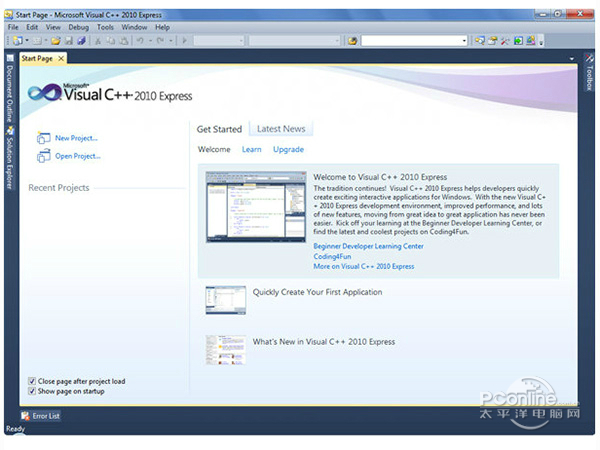Click the Open Project link
Image resolution: width=600 pixels, height=450 pixels.
[x=78, y=156]
